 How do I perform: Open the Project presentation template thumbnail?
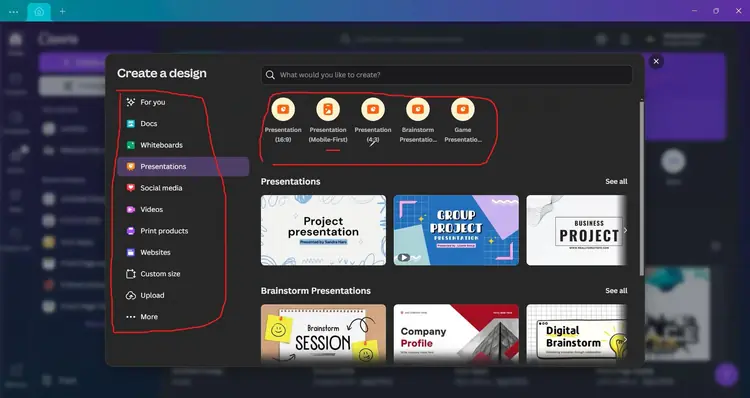[x=323, y=230]
